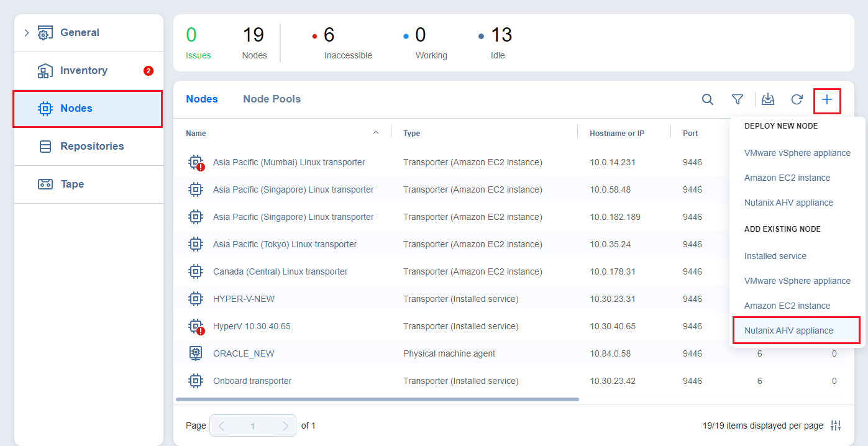
Task: Click the ORACLE_NEW physical machine icon
Action: [x=196, y=353]
